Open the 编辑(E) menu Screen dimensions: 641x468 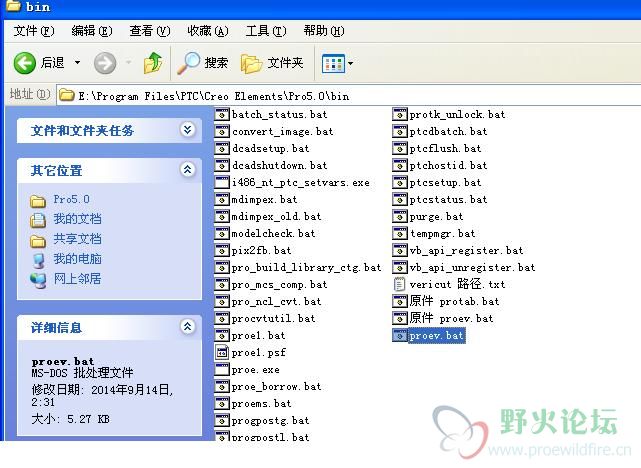[x=92, y=31]
